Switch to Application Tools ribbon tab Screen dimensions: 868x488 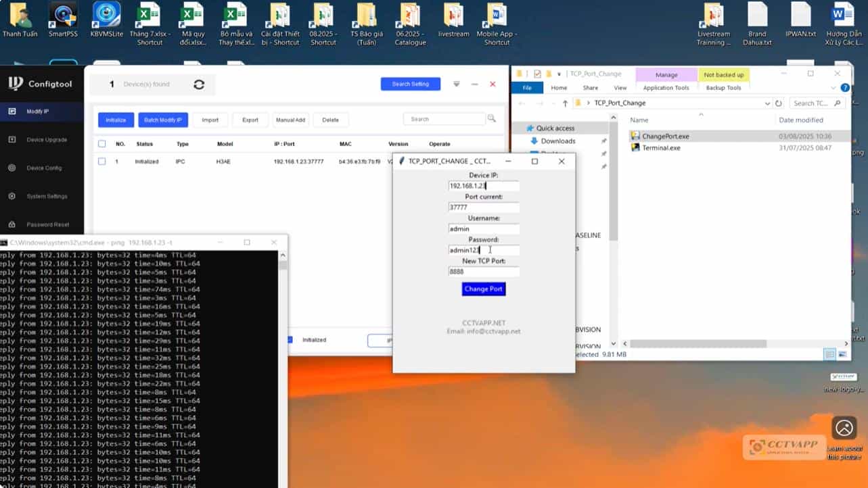point(666,88)
